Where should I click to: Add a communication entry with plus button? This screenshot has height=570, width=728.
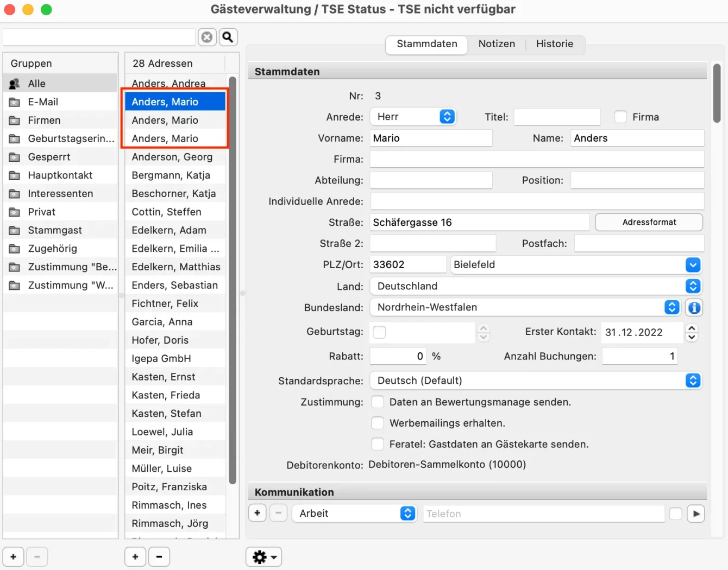pyautogui.click(x=258, y=513)
